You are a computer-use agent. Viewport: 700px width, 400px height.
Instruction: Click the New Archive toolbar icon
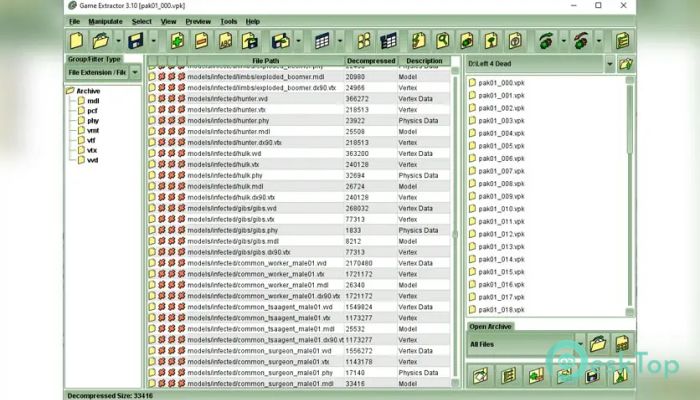pyautogui.click(x=76, y=41)
